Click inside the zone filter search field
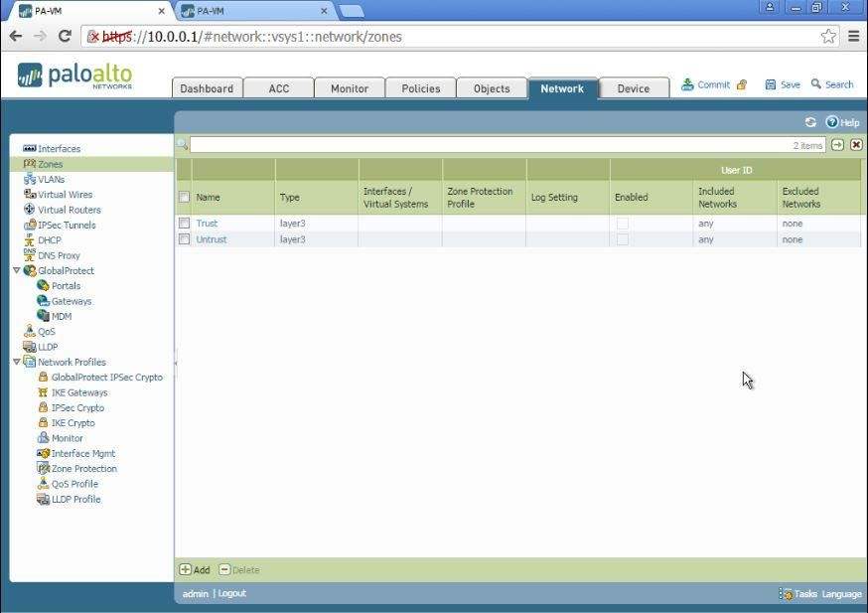868x613 pixels. (x=487, y=145)
